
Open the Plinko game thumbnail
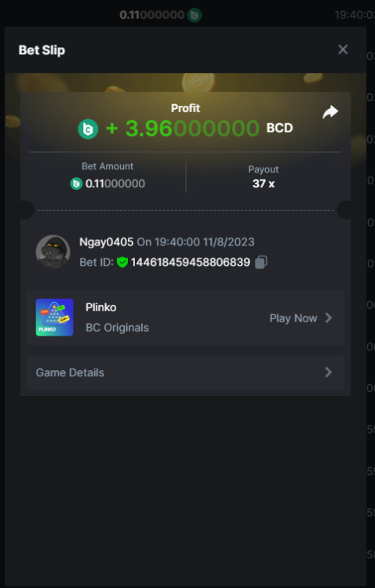click(54, 318)
